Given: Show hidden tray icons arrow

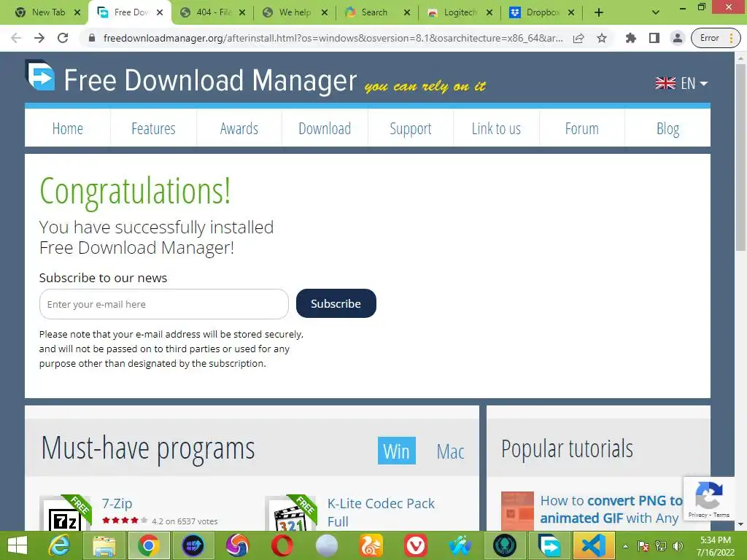Looking at the screenshot, I should tap(625, 546).
